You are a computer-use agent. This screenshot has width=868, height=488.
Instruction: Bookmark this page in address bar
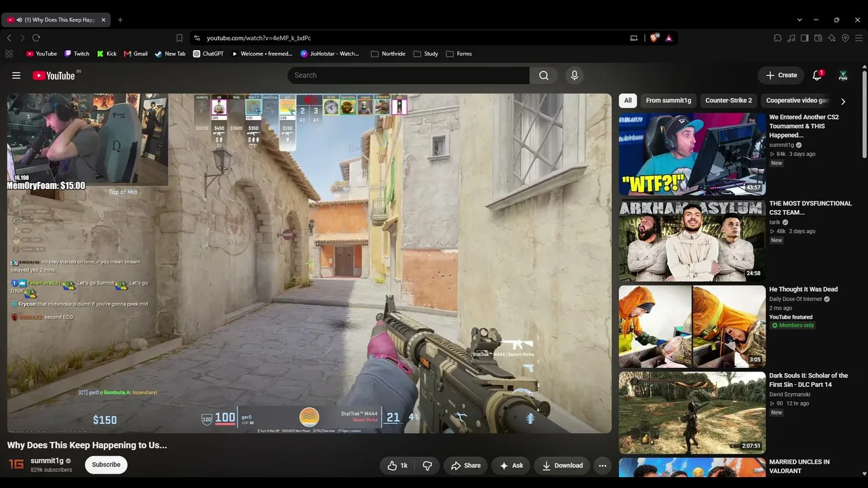coord(179,38)
